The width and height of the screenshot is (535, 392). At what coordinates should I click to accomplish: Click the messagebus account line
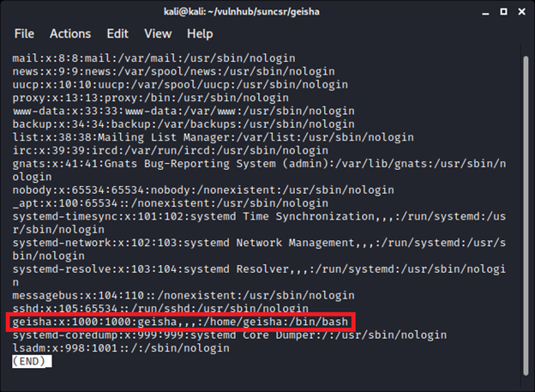click(x=171, y=295)
